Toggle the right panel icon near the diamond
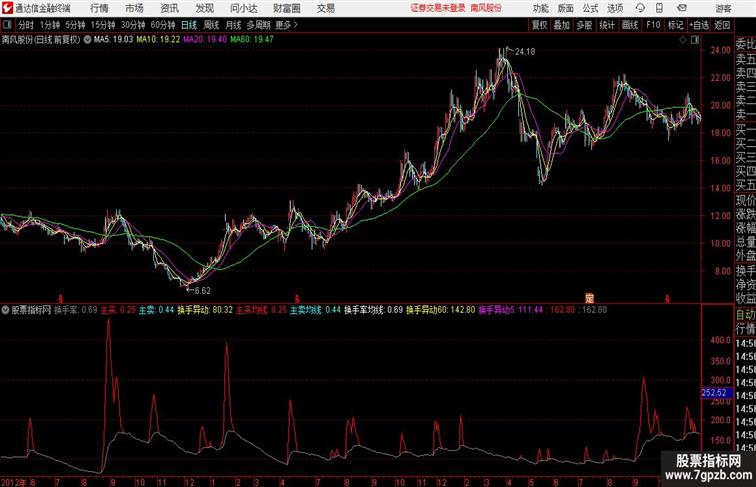This screenshot has width=756, height=487. coord(695,40)
